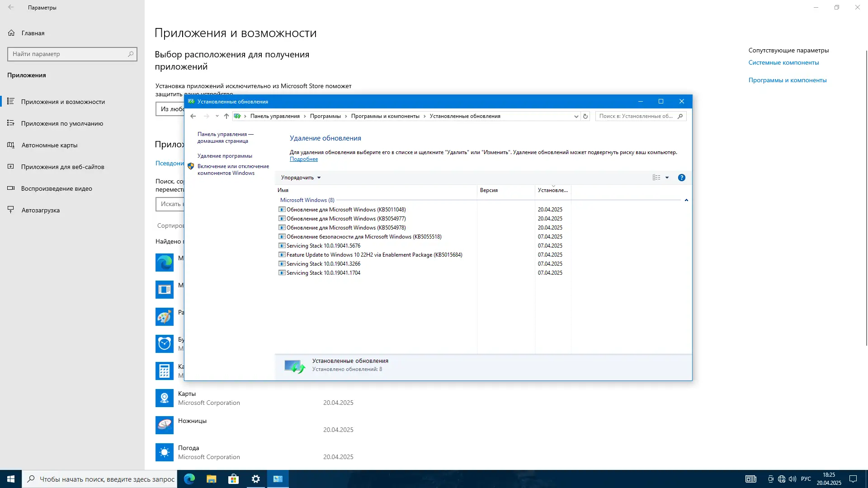Select Автономные карты in the sidebar
The width and height of the screenshot is (868, 488).
point(49,145)
